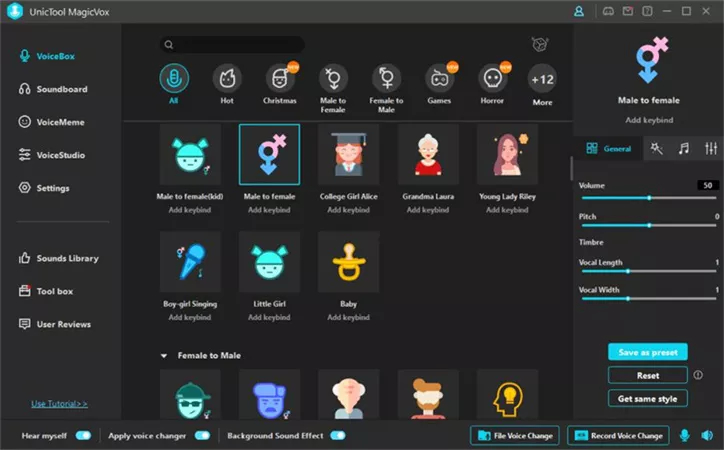The height and width of the screenshot is (450, 724).
Task: Open the mail icon in title bar
Action: (628, 11)
